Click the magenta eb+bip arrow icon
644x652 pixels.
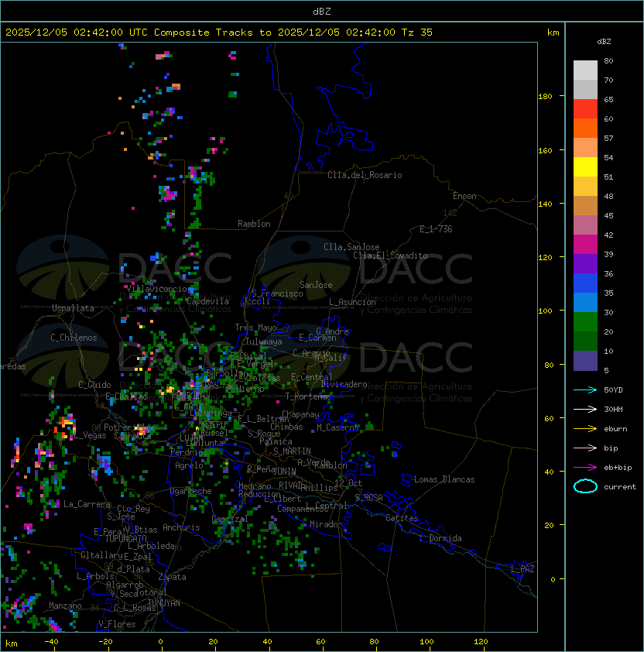585,468
